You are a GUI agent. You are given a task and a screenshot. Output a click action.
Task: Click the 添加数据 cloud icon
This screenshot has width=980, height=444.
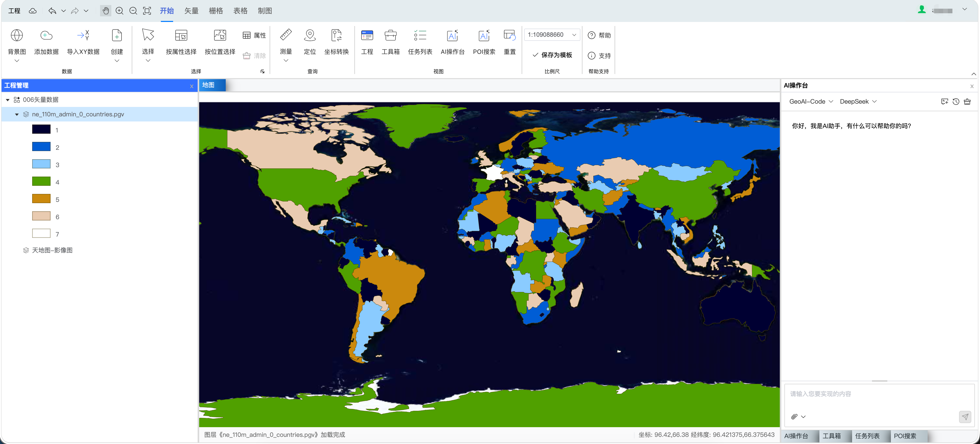pyautogui.click(x=46, y=35)
